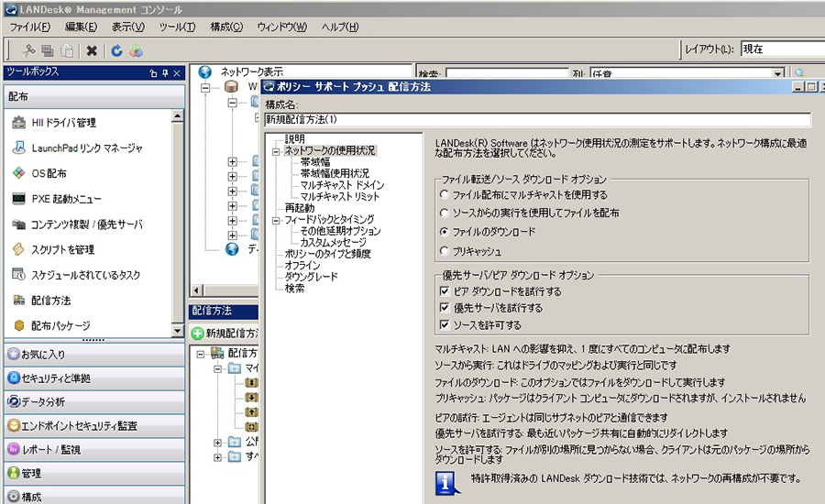
Task: Click the 構成名 text field
Action: pyautogui.click(x=537, y=119)
